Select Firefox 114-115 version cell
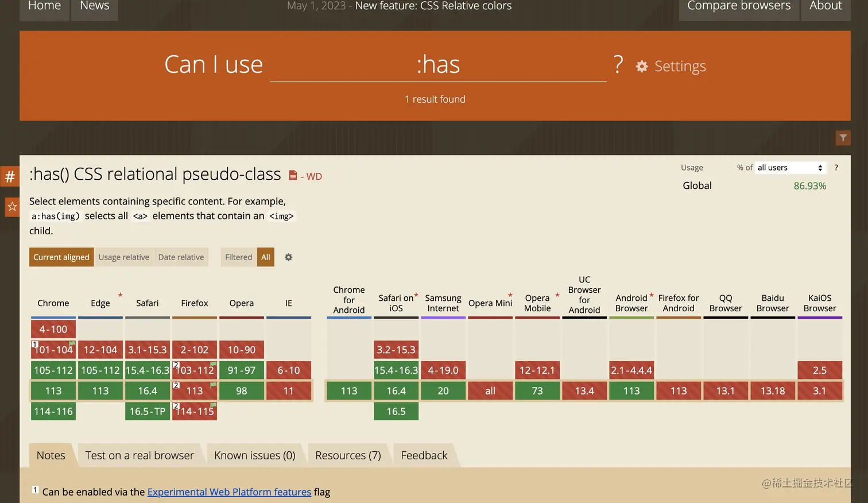 tap(195, 411)
